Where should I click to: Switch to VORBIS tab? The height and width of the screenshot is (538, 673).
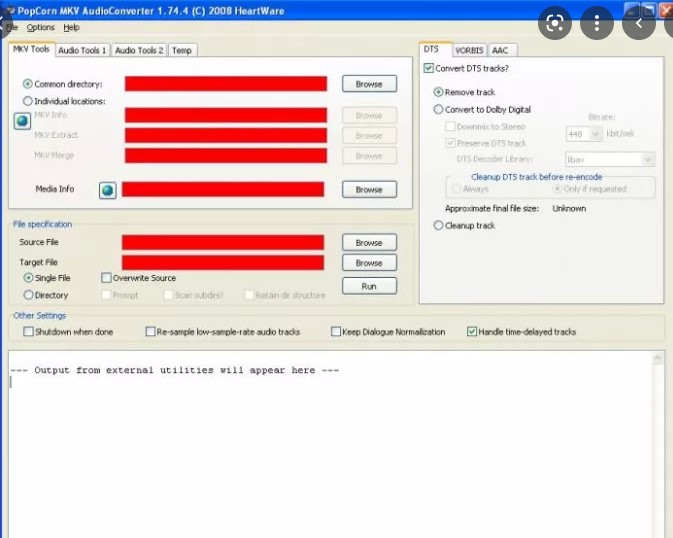(x=469, y=50)
